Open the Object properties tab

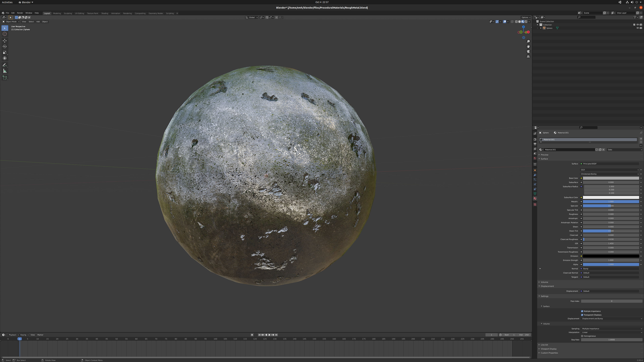535,170
